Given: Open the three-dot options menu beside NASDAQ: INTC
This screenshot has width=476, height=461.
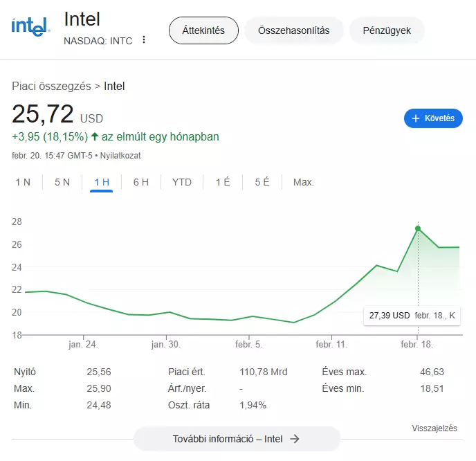Looking at the screenshot, I should [144, 39].
